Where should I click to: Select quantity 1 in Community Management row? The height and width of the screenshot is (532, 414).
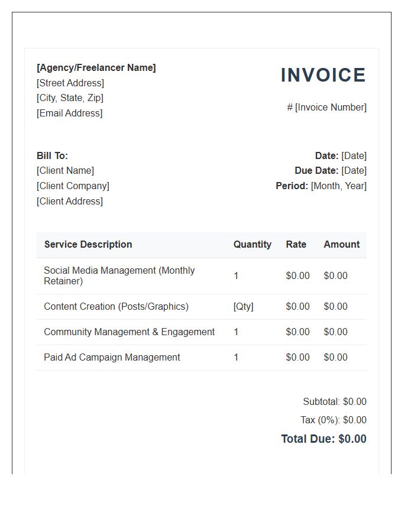tap(236, 332)
